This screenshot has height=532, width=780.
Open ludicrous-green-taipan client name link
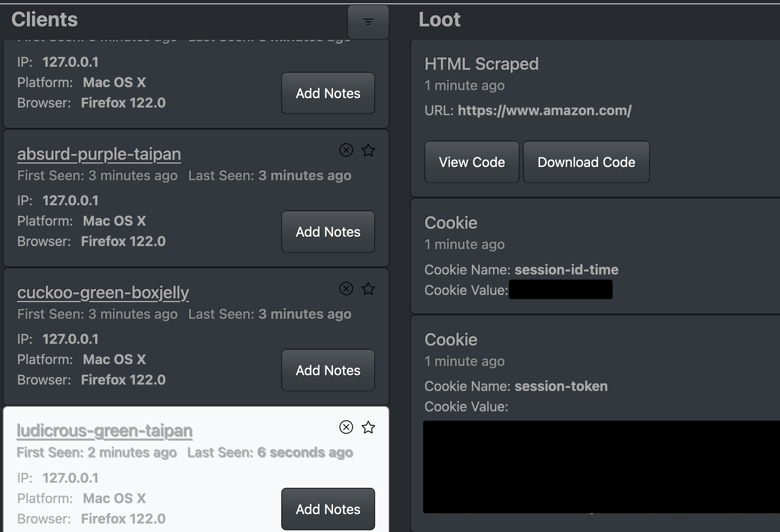(105, 431)
